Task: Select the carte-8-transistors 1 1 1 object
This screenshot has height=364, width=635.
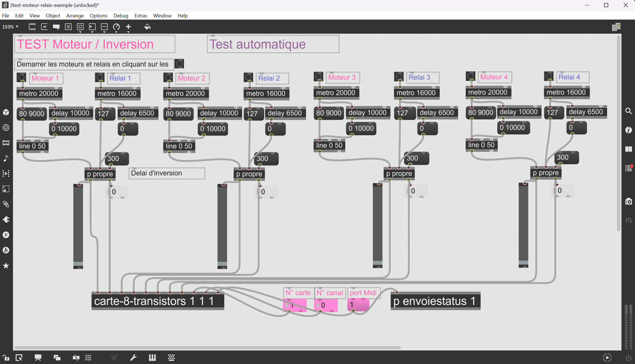Action: 158,301
